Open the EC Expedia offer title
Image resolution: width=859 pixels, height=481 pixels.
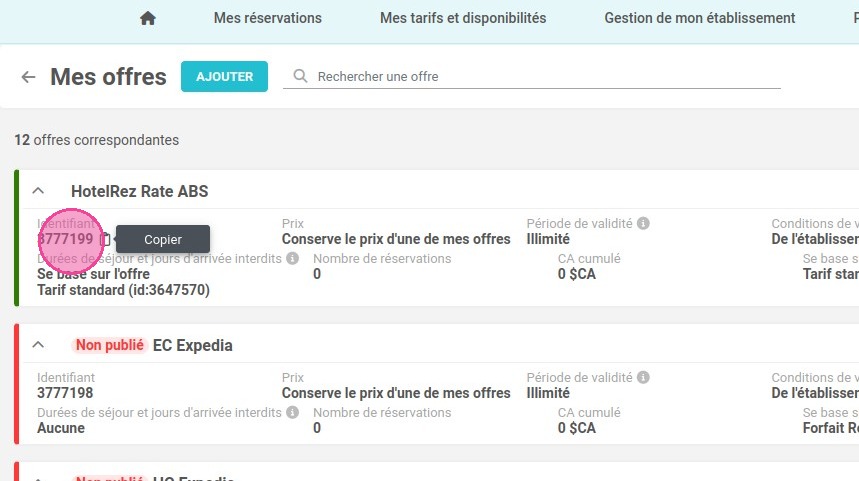pos(193,345)
